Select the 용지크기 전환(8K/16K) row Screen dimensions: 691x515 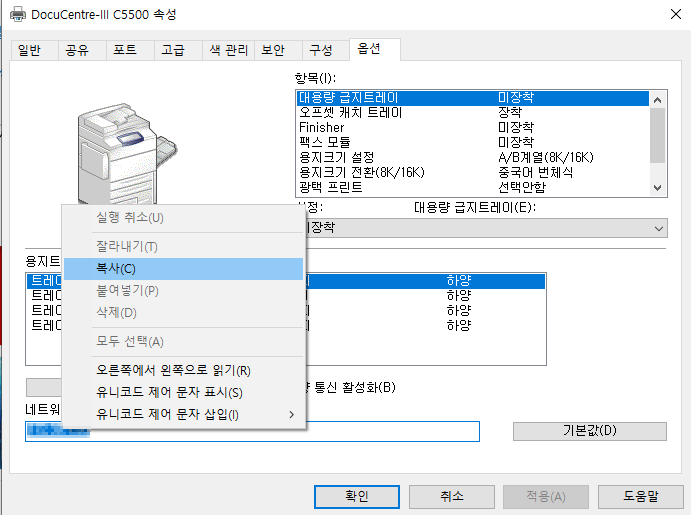click(473, 173)
